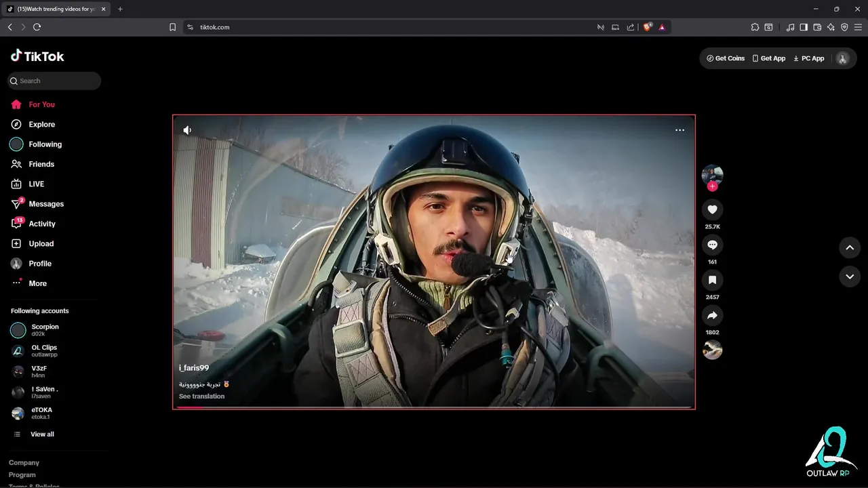Click View all following accounts

click(34, 434)
